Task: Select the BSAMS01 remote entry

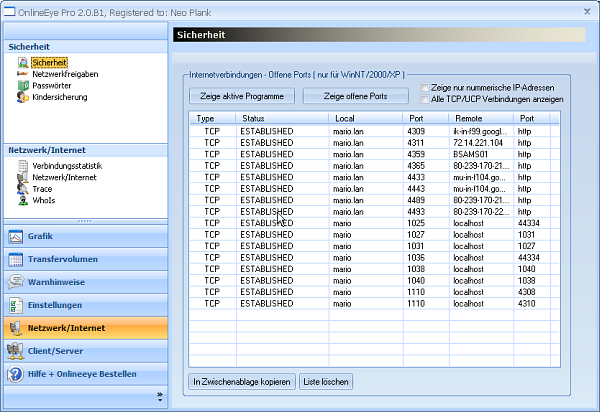Action: tap(470, 154)
